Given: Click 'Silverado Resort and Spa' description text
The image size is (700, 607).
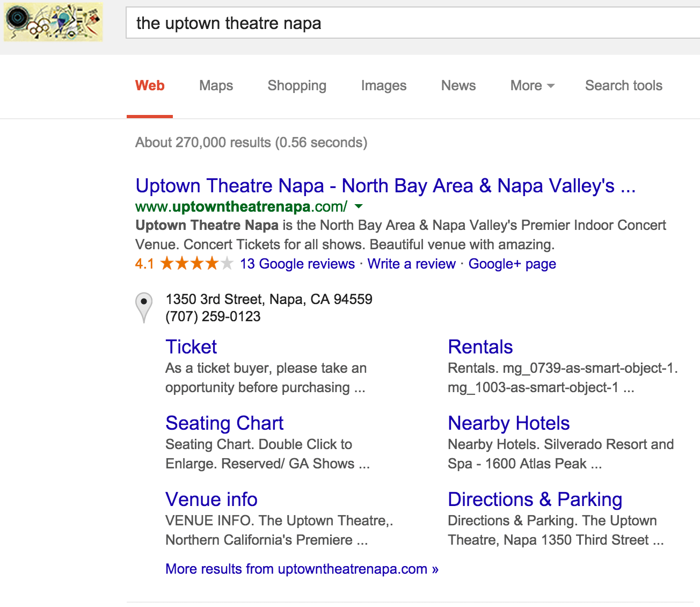Looking at the screenshot, I should [x=561, y=454].
